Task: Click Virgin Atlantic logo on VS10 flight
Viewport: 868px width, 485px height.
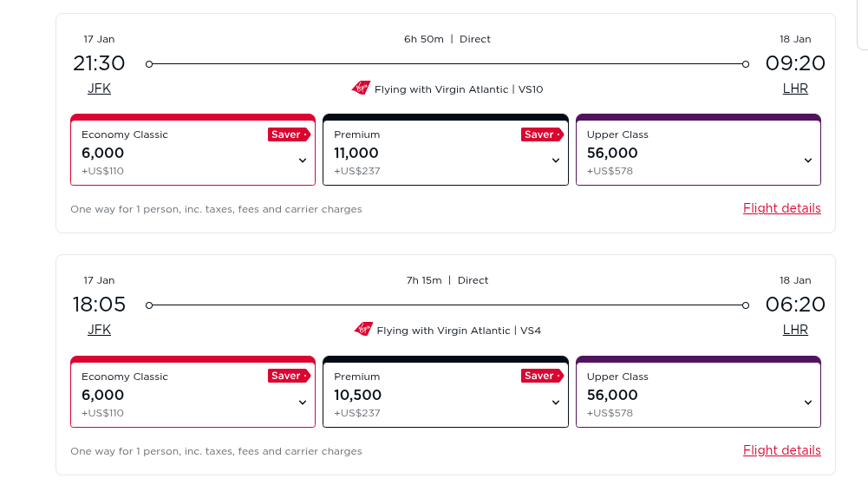Action: point(361,88)
